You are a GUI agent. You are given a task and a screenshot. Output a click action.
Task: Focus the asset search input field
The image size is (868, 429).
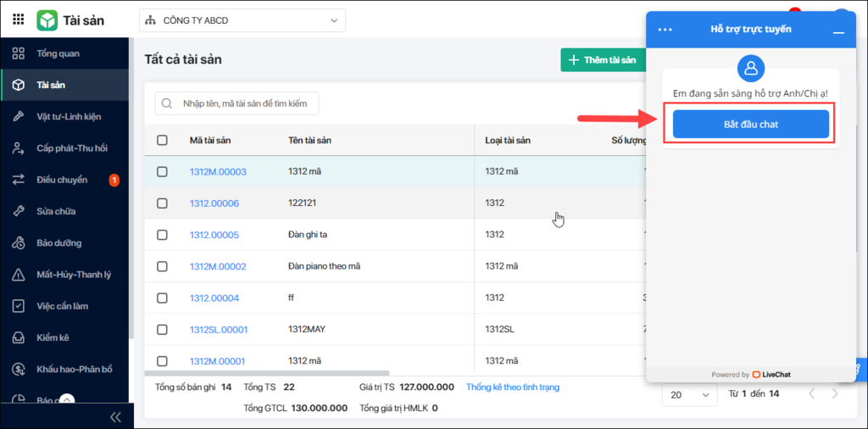pos(237,103)
